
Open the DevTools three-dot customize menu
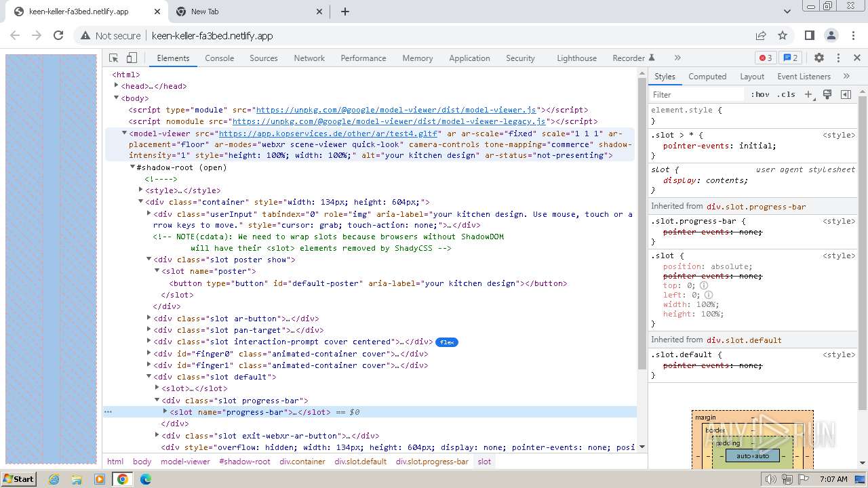click(x=838, y=58)
